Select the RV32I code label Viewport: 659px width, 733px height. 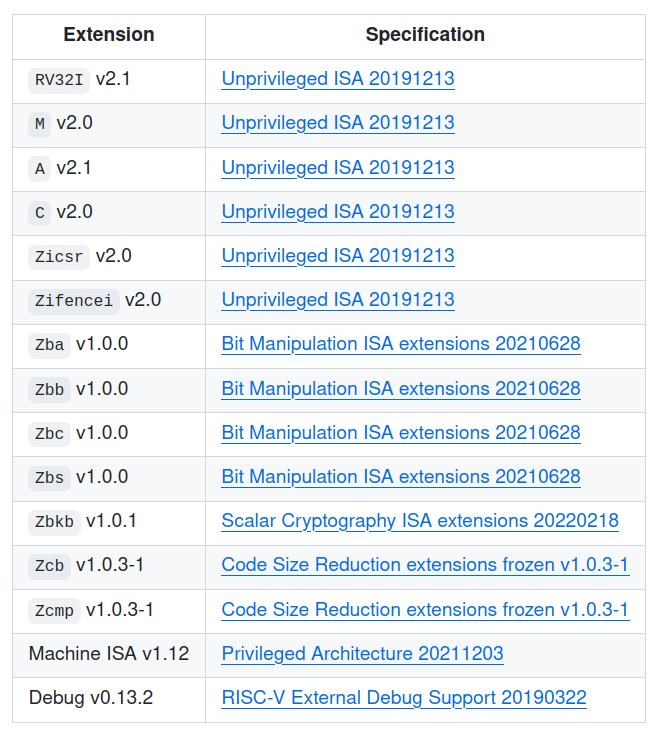tap(59, 80)
